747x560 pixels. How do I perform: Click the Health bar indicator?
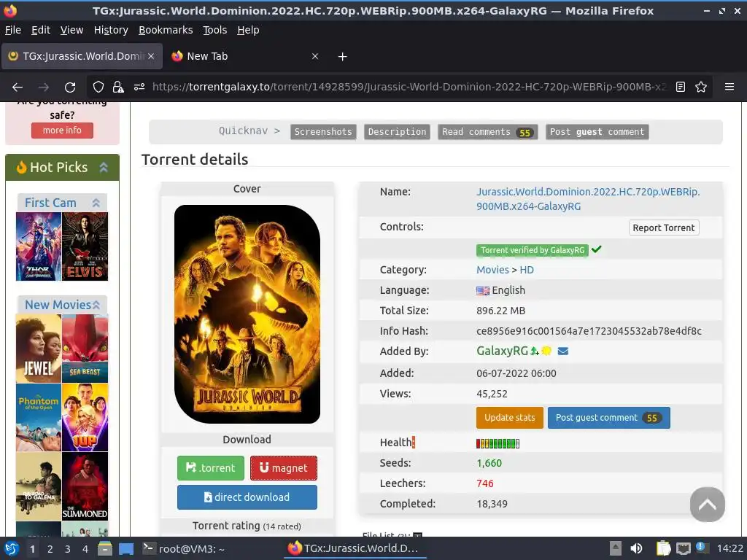[498, 443]
